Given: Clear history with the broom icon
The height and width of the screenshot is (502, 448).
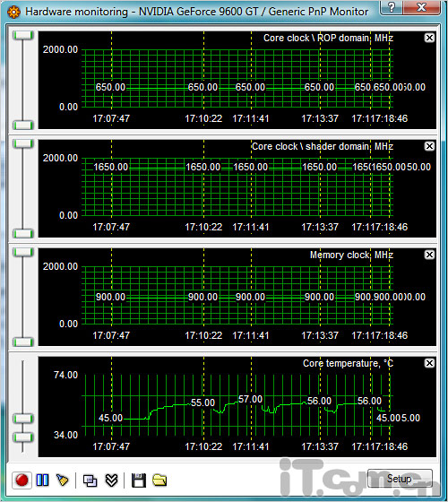Looking at the screenshot, I should tap(63, 480).
